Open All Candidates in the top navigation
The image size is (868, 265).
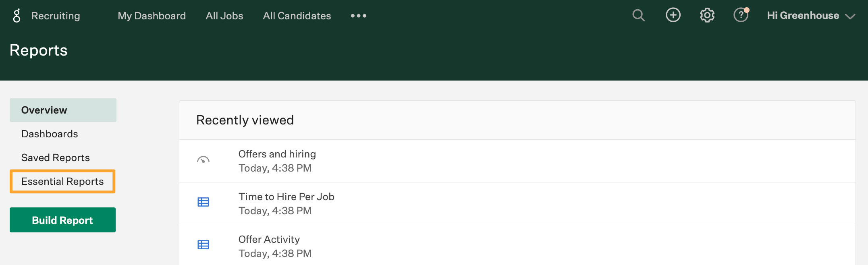(x=297, y=16)
